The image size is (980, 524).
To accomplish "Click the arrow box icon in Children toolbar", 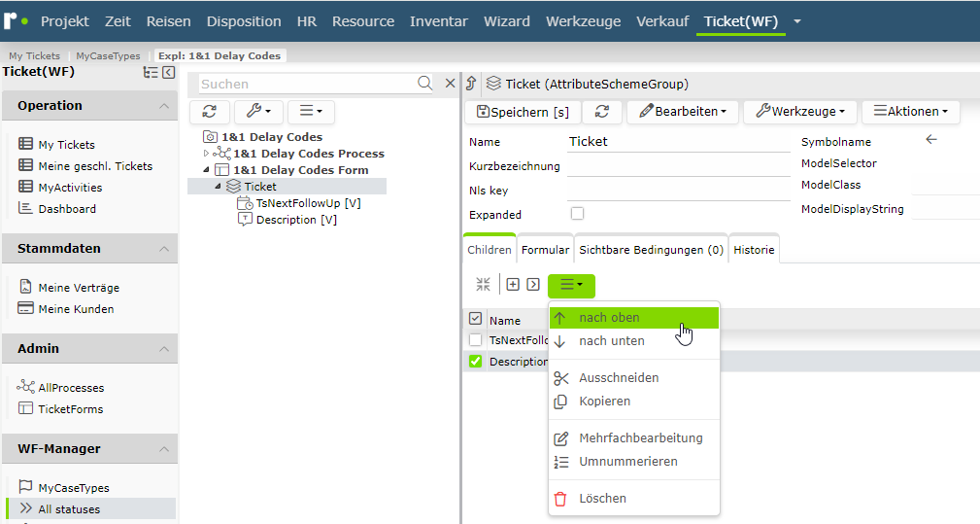I will [x=533, y=285].
